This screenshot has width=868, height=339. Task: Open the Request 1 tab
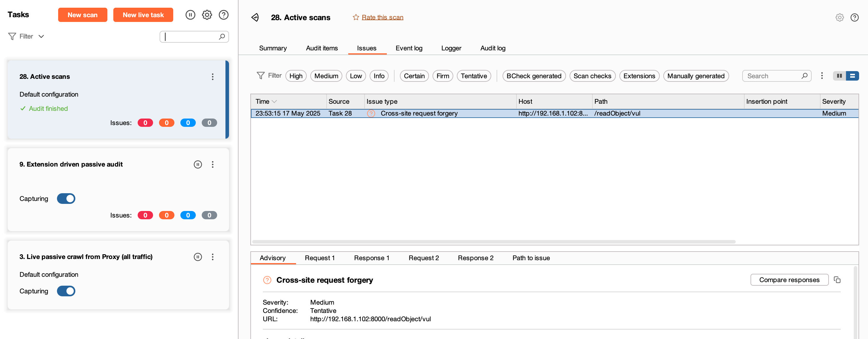pyautogui.click(x=320, y=258)
